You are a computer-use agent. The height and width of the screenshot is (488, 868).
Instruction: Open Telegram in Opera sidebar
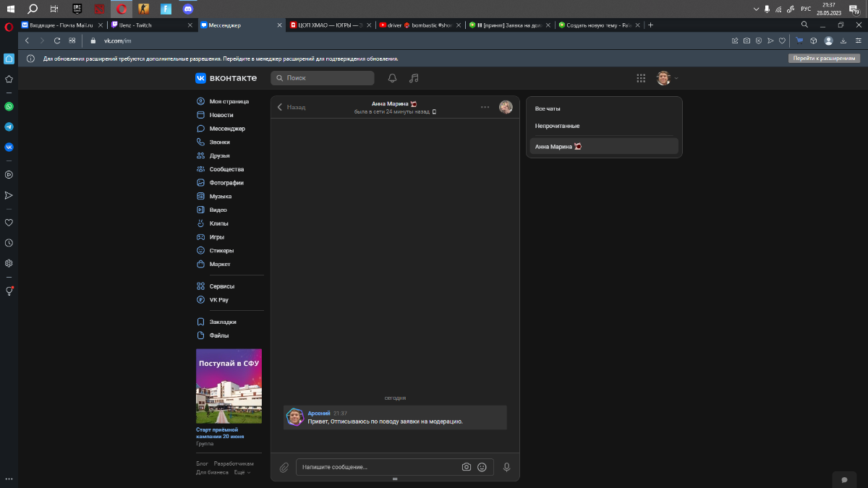pyautogui.click(x=9, y=127)
